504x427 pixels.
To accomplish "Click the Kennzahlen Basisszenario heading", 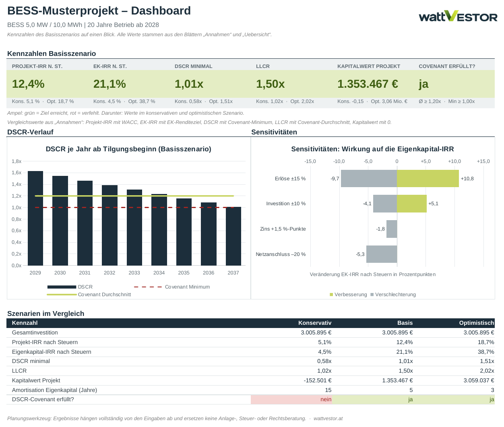I will point(52,54).
